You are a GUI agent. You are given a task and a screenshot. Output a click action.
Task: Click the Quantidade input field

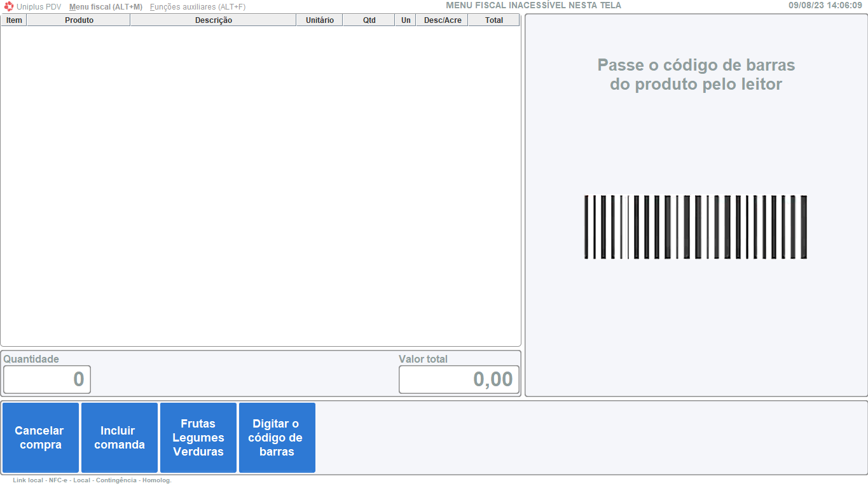pos(47,380)
